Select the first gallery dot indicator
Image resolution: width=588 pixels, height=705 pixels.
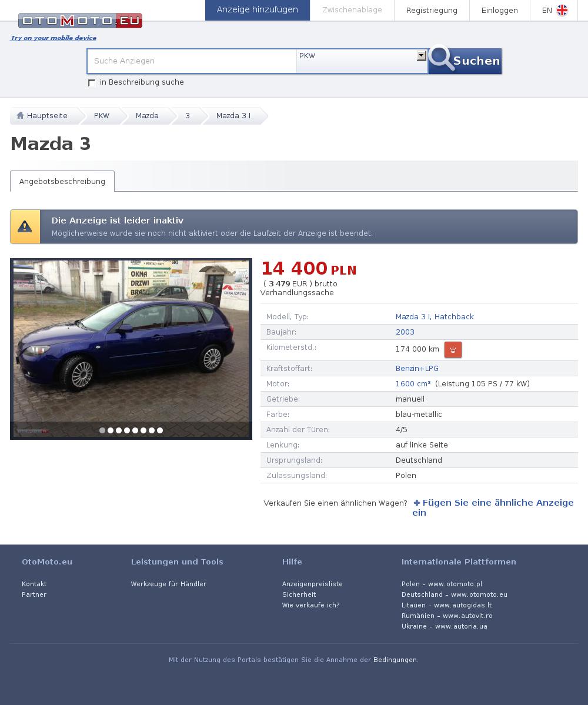point(102,430)
